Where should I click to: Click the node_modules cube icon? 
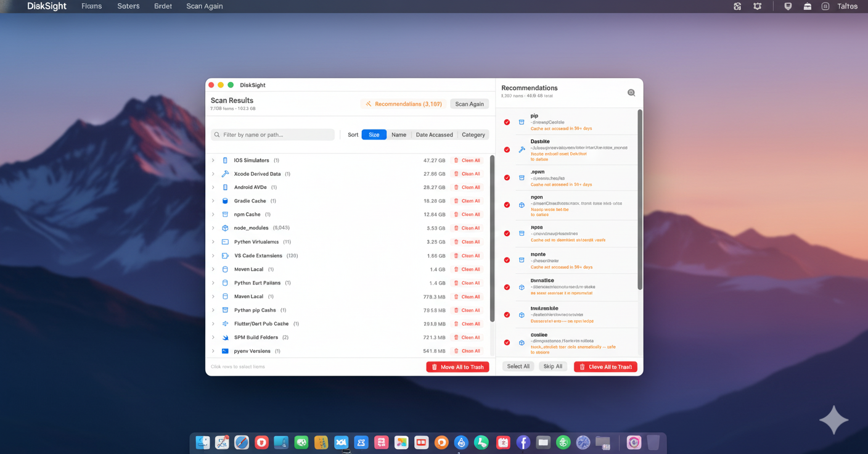point(226,228)
